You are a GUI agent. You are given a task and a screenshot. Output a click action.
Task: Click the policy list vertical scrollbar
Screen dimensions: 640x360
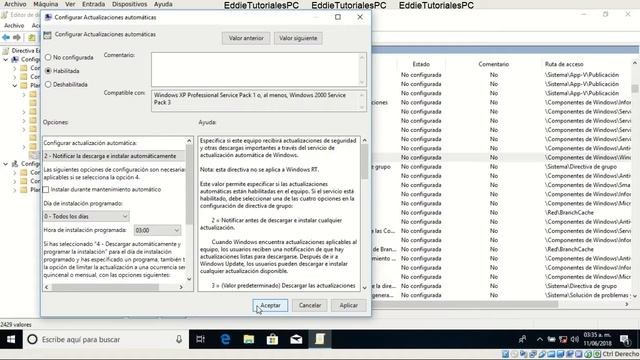coord(635,88)
